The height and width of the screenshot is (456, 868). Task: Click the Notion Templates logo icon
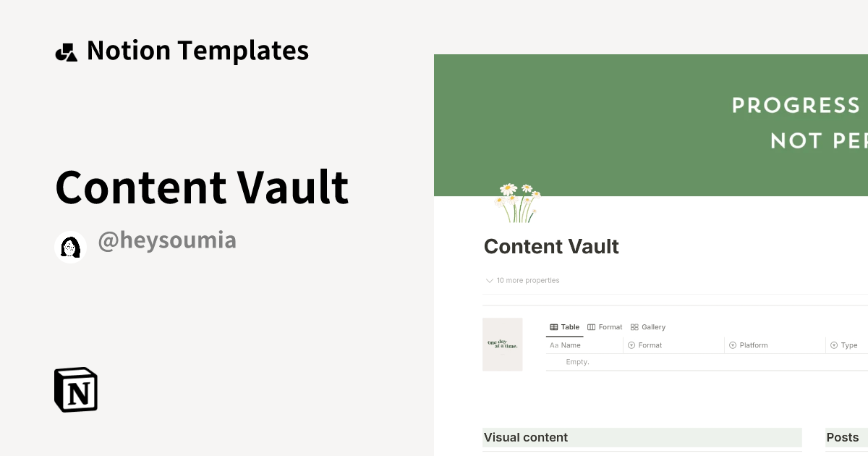(x=66, y=50)
